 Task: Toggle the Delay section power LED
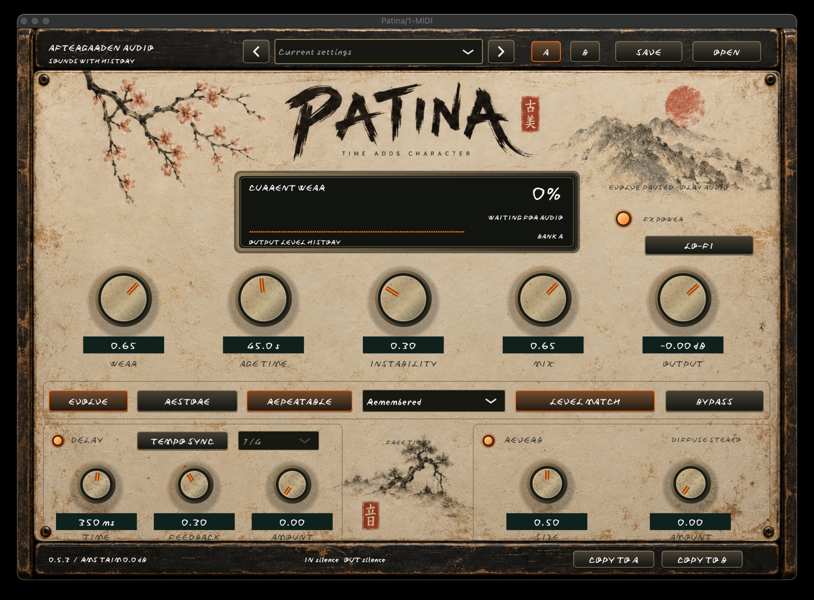point(58,441)
